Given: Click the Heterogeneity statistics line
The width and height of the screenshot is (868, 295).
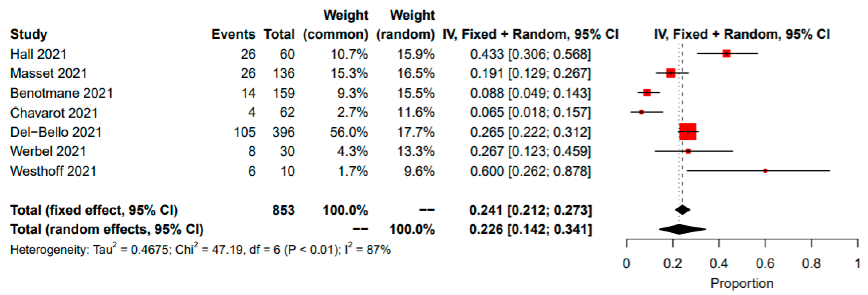Looking at the screenshot, I should coord(200,250).
